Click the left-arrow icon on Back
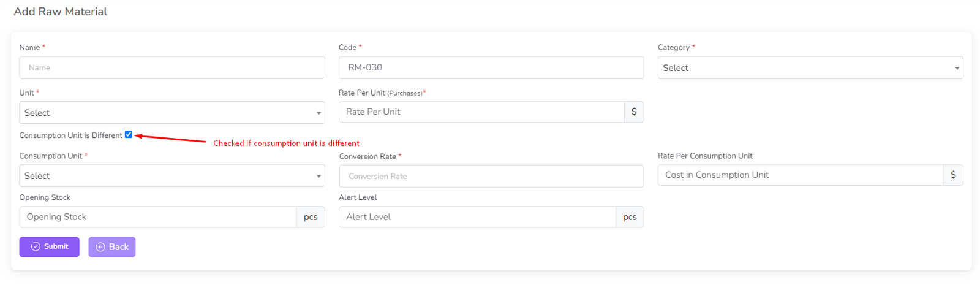 click(100, 247)
